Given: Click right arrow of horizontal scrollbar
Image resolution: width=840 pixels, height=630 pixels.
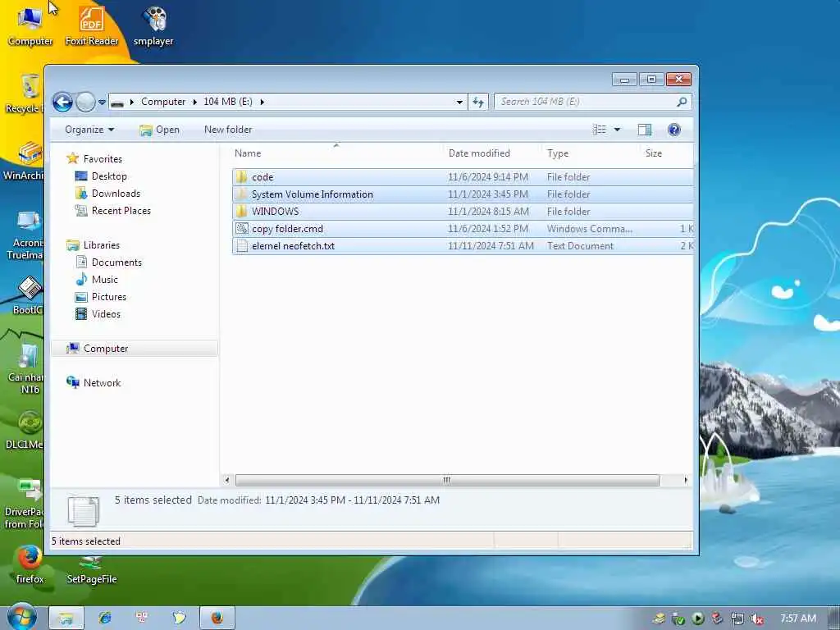Looking at the screenshot, I should pos(686,480).
